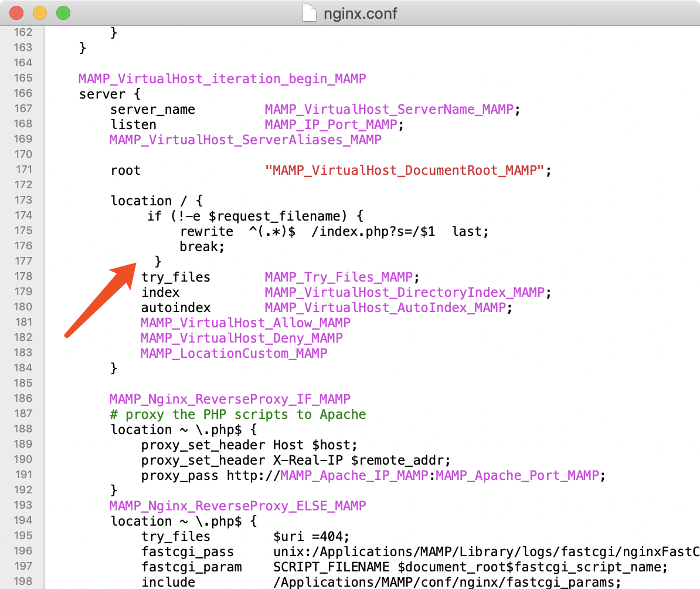Click MAMP_LocationCustom_MAMP placeholder

point(234,354)
